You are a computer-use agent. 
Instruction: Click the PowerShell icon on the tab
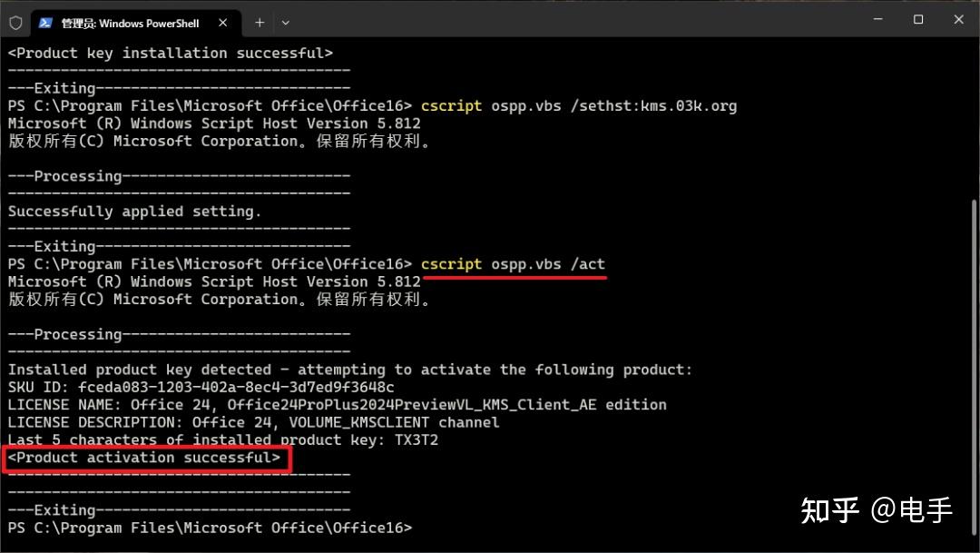pos(45,23)
